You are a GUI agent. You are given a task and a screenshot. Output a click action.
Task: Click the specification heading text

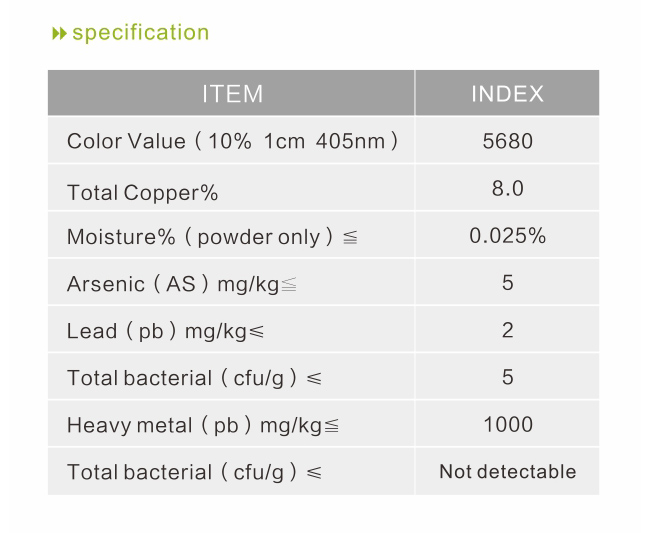coord(141,32)
